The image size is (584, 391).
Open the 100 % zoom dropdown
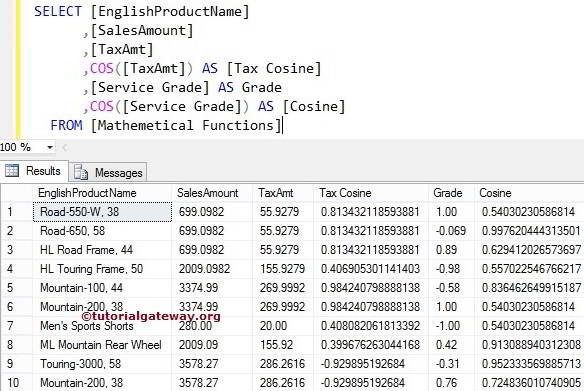pyautogui.click(x=50, y=147)
